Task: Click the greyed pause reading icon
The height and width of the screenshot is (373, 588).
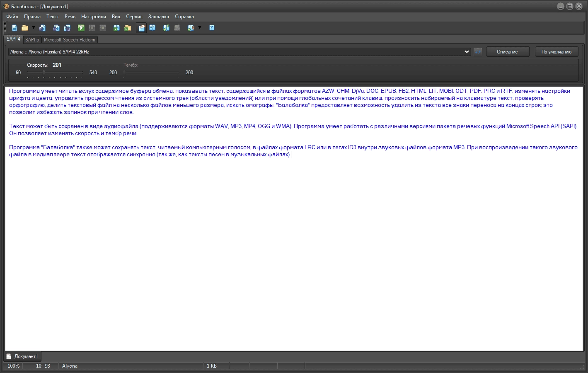Action: point(92,28)
